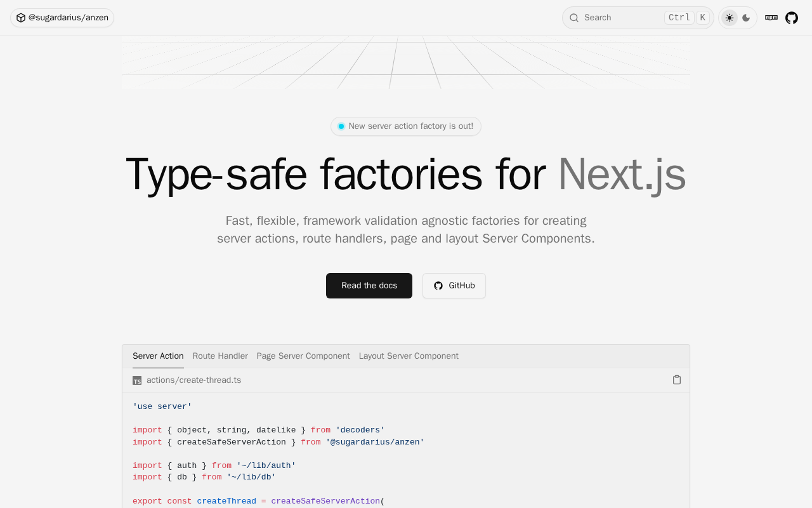
Task: Open the GitHub button below the tagline
Action: pos(454,286)
